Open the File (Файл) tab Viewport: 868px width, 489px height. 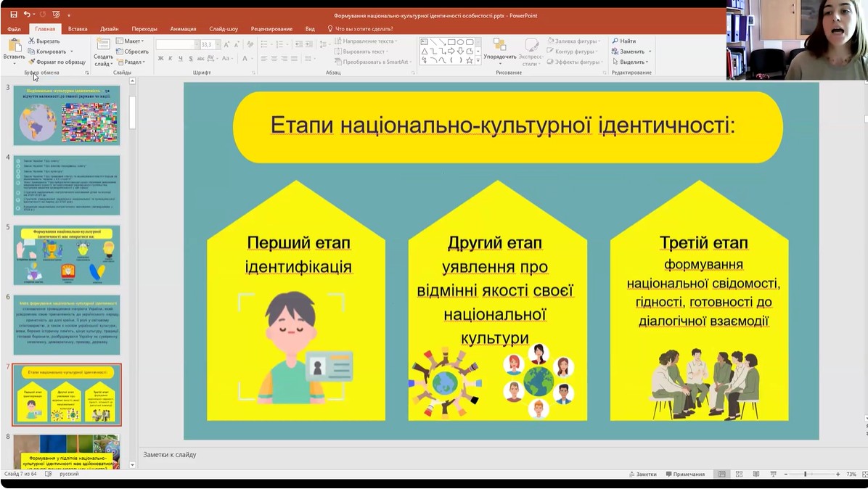[x=14, y=29]
